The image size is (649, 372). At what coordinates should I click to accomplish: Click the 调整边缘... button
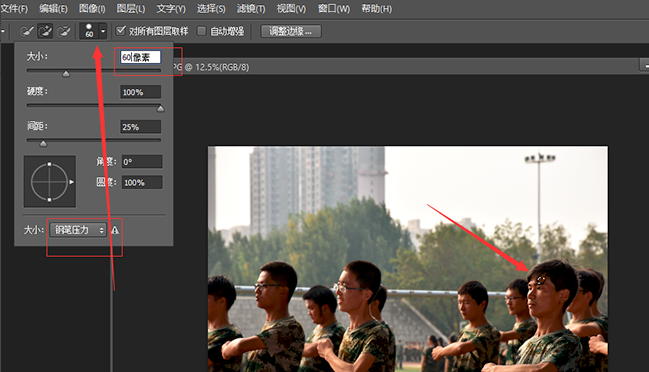point(291,31)
